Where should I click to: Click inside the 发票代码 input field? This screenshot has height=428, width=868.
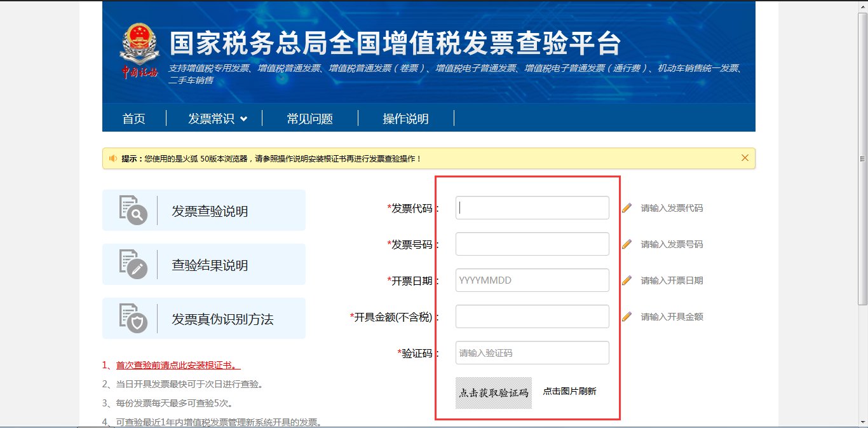tap(532, 207)
